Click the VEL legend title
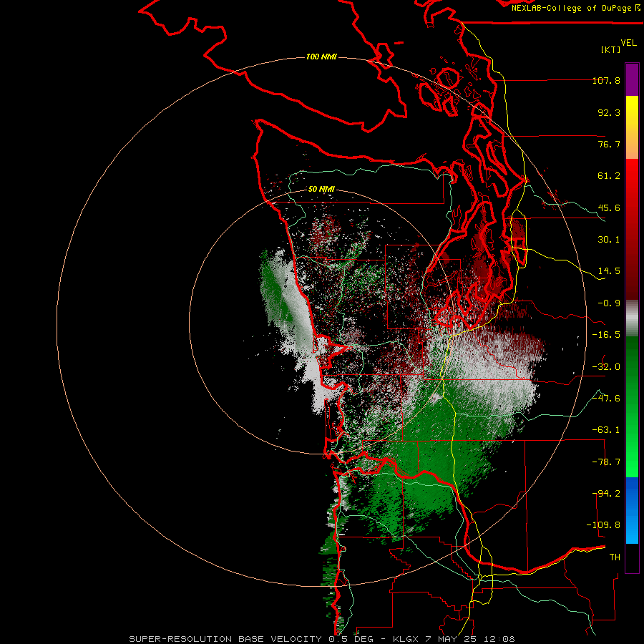The height and width of the screenshot is (644, 644). [x=628, y=43]
